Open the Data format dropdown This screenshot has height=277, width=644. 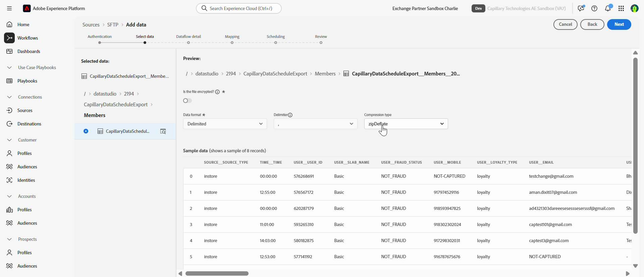225,124
